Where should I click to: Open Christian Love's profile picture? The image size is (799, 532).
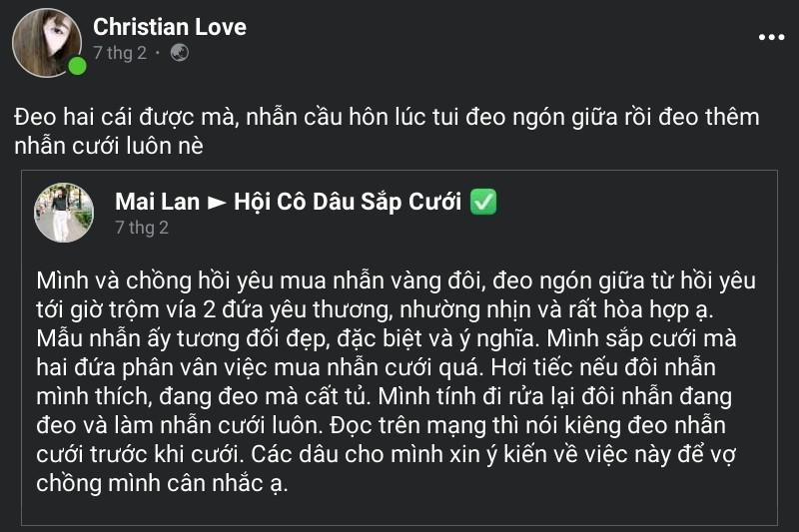(47, 43)
